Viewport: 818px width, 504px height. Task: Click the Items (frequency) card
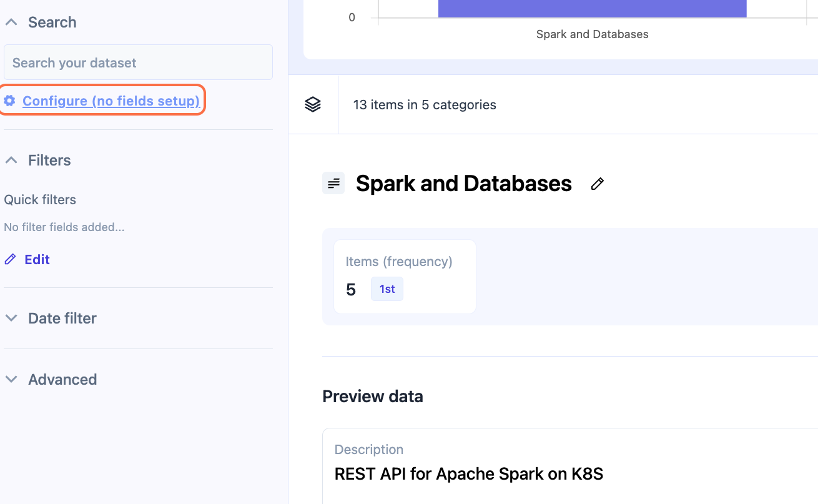click(x=405, y=276)
